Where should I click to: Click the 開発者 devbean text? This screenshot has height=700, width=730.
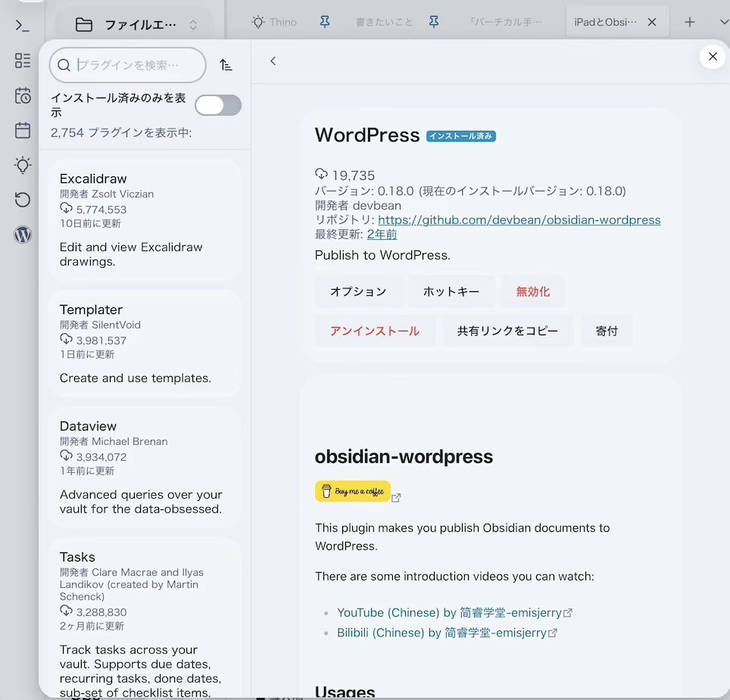(358, 205)
